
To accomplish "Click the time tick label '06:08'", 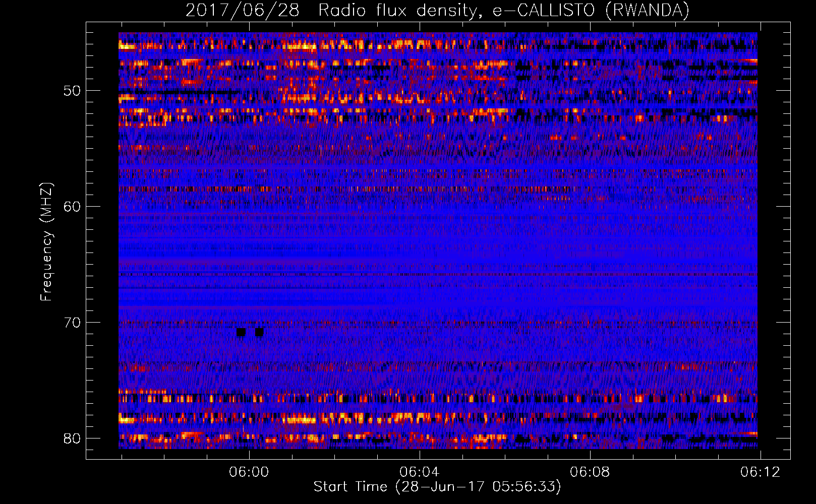I will 590,472.
